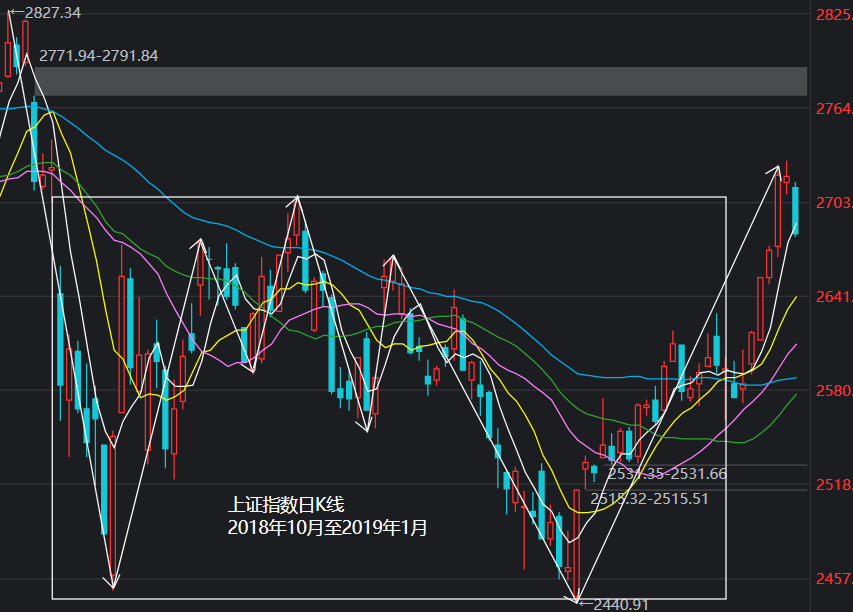
Task: Select the last cyan candlestick at far right
Action: [x=795, y=210]
